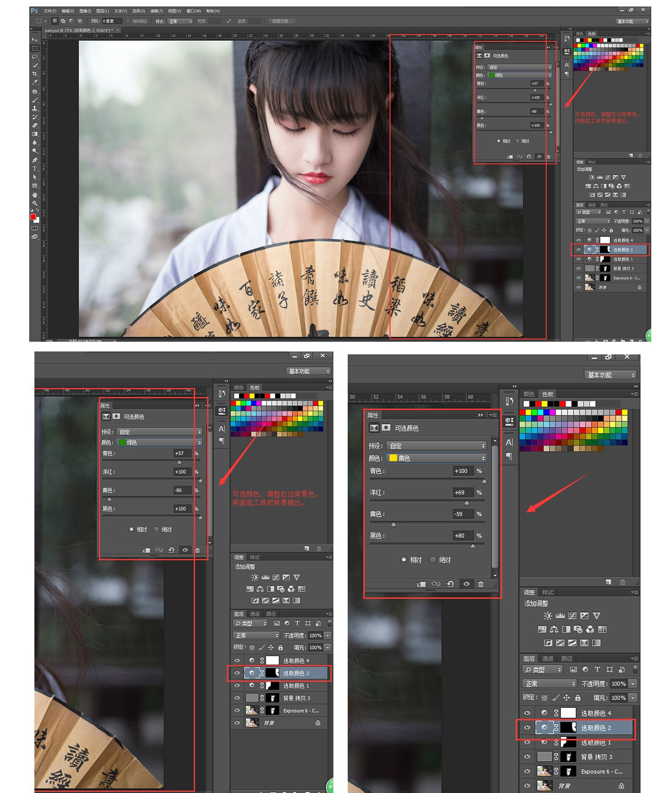Select the Zoom tool in the toolbox
The height and width of the screenshot is (793, 672).
tap(34, 204)
